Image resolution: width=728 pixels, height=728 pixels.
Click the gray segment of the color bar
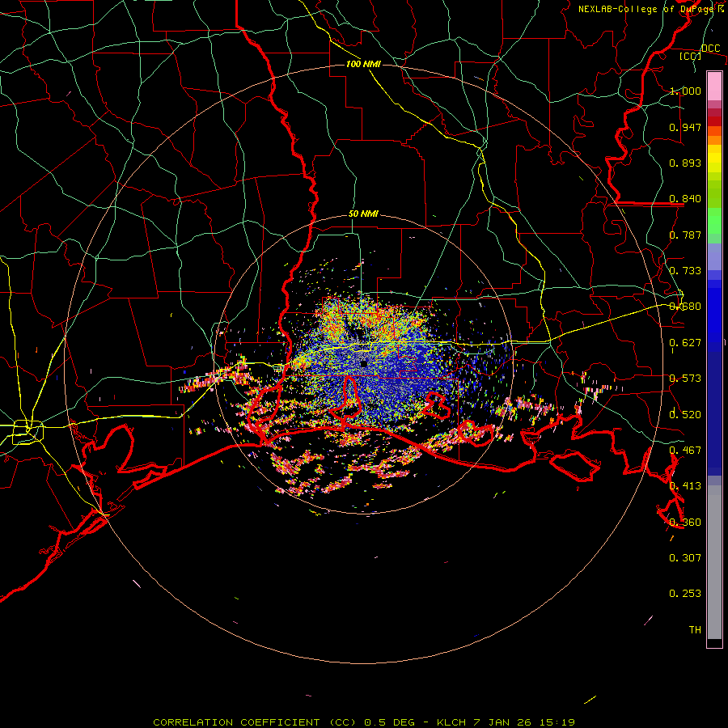[x=714, y=562]
